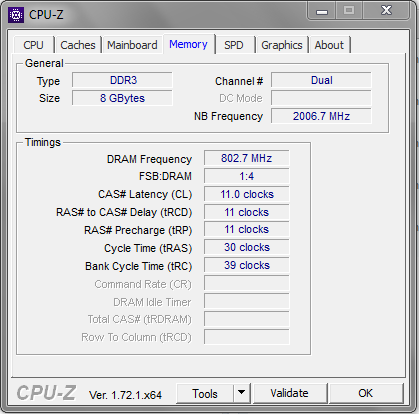Confirm with the OK button
Screen dimensions: 419x414
[366, 393]
